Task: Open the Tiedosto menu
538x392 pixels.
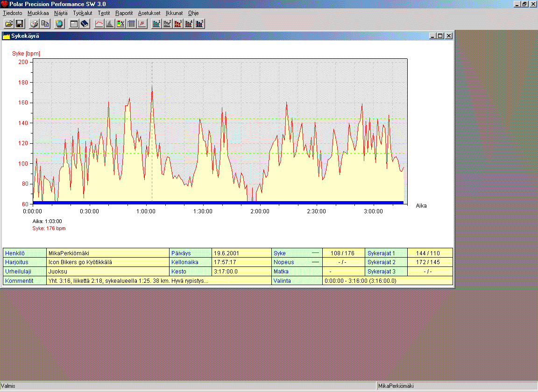Action: (12, 13)
